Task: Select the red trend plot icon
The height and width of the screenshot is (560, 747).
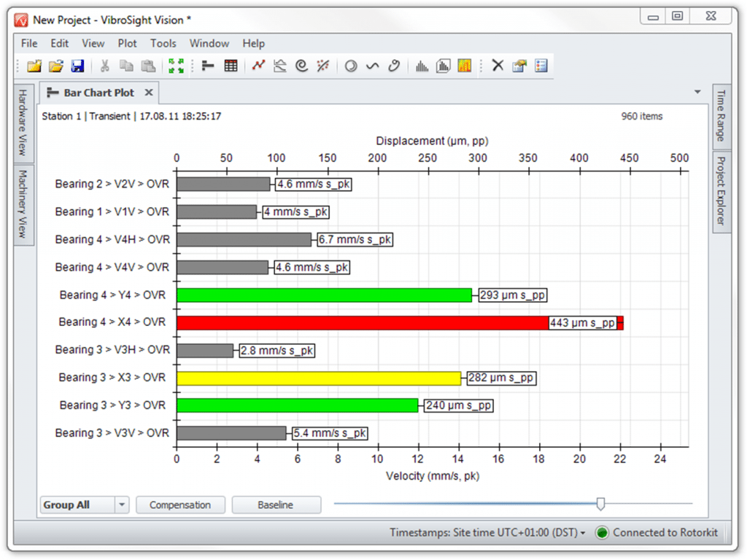Action: (258, 66)
